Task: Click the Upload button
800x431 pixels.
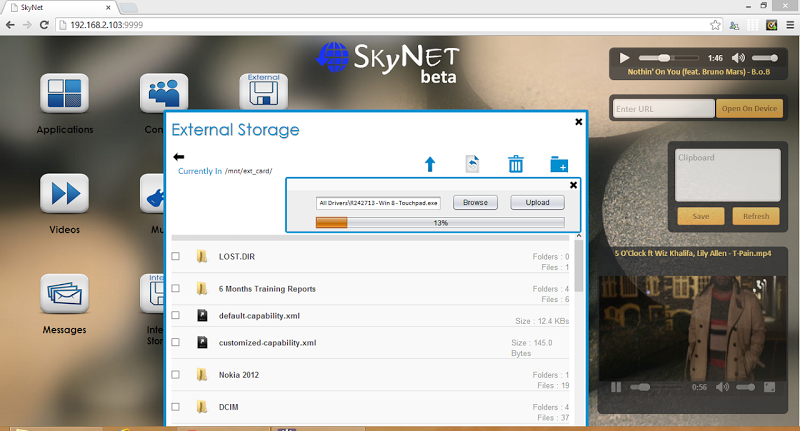Action: coord(537,202)
